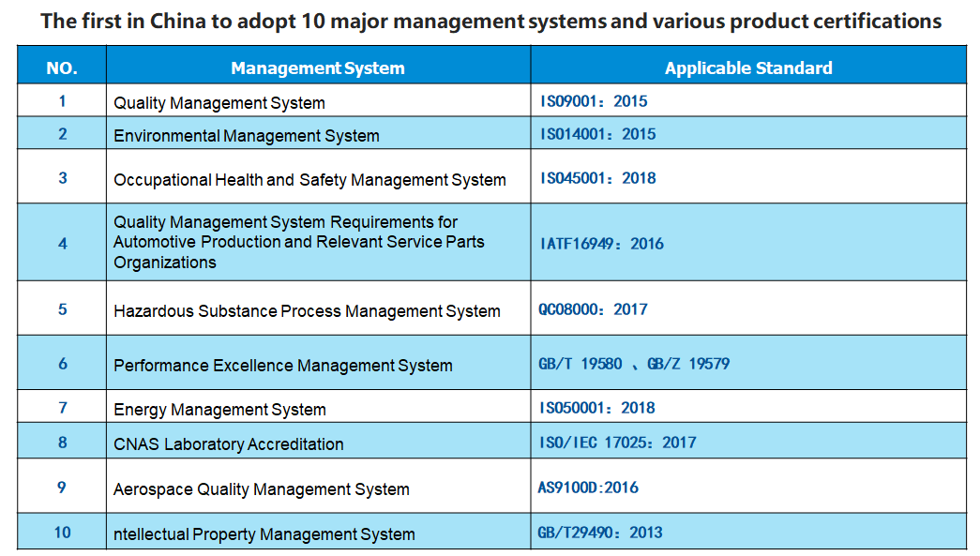Click the ISO14001: 2015 standard cell
Image resolution: width=980 pixels, height=556 pixels.
pos(748,132)
